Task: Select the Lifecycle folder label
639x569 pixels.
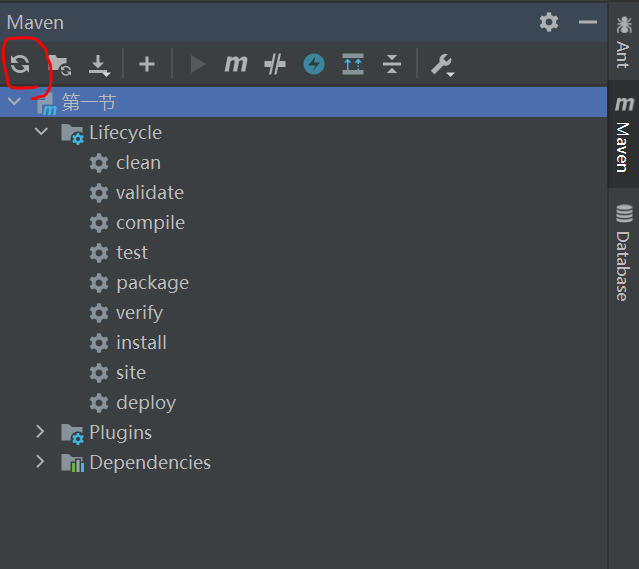Action: point(126,133)
